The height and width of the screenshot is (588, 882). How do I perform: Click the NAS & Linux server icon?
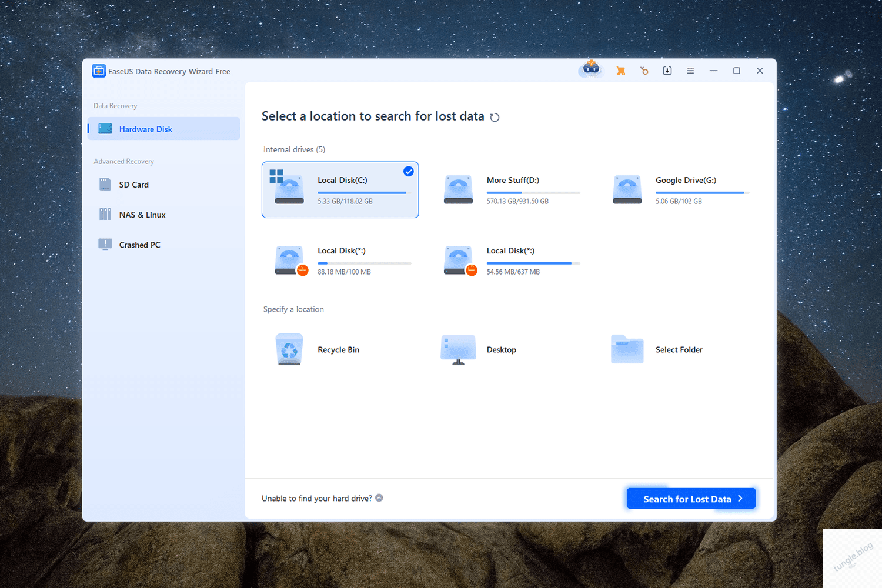pyautogui.click(x=105, y=215)
